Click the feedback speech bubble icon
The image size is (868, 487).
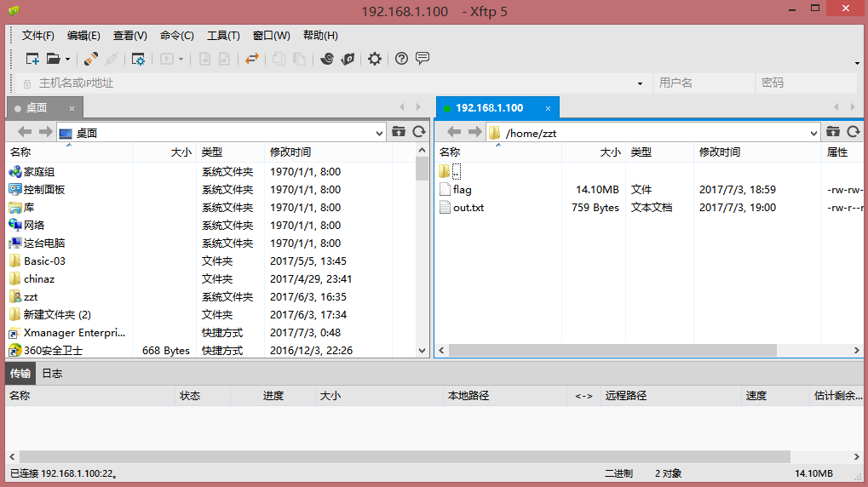pyautogui.click(x=423, y=58)
